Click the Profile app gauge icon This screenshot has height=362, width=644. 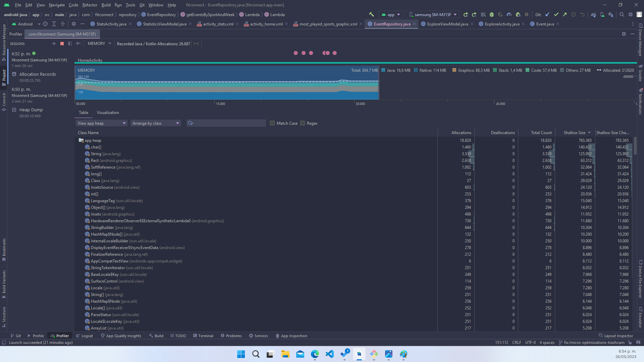509,14
